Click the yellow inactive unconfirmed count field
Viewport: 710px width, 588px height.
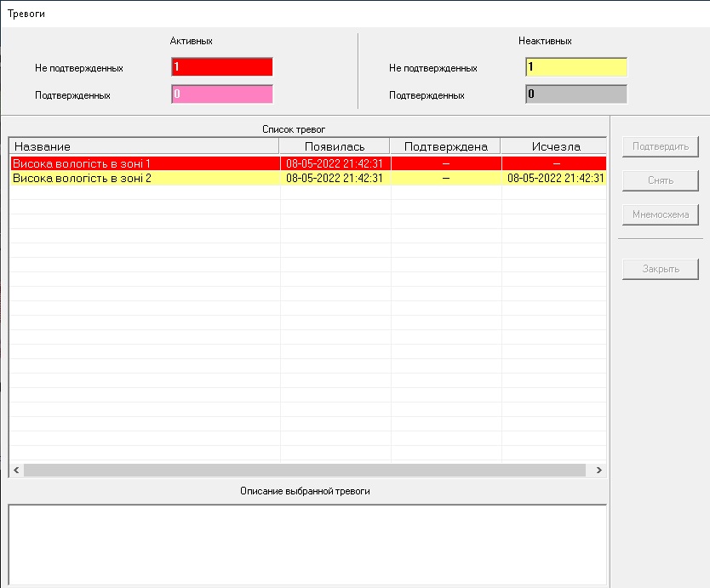coord(576,67)
